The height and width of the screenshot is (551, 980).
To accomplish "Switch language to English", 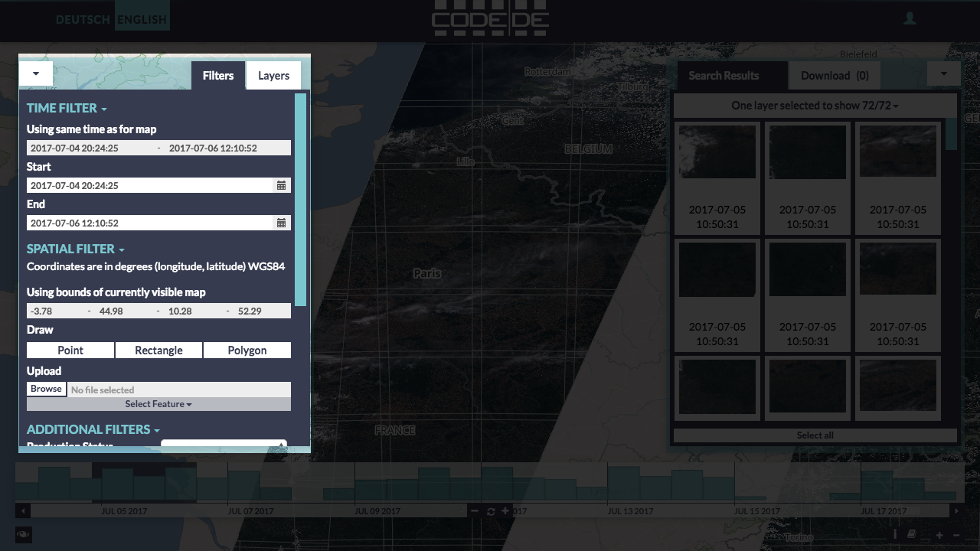I will pyautogui.click(x=142, y=19).
